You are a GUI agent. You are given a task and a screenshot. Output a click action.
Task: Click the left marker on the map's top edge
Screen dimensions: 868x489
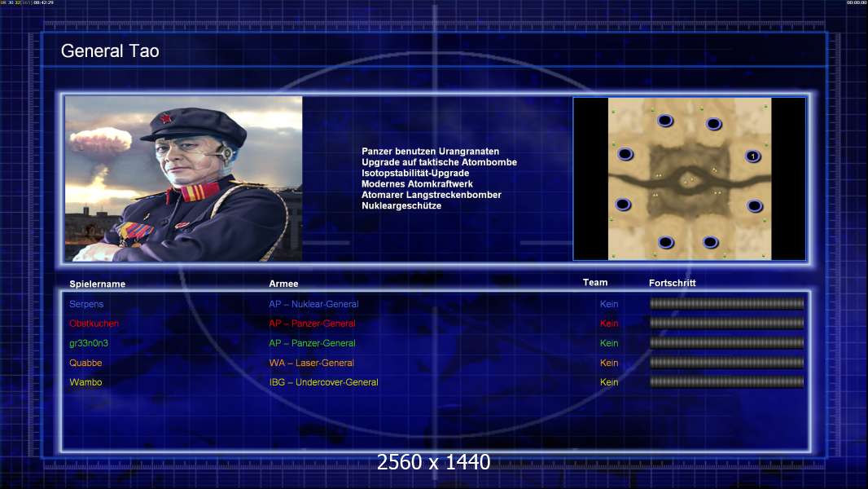click(664, 120)
